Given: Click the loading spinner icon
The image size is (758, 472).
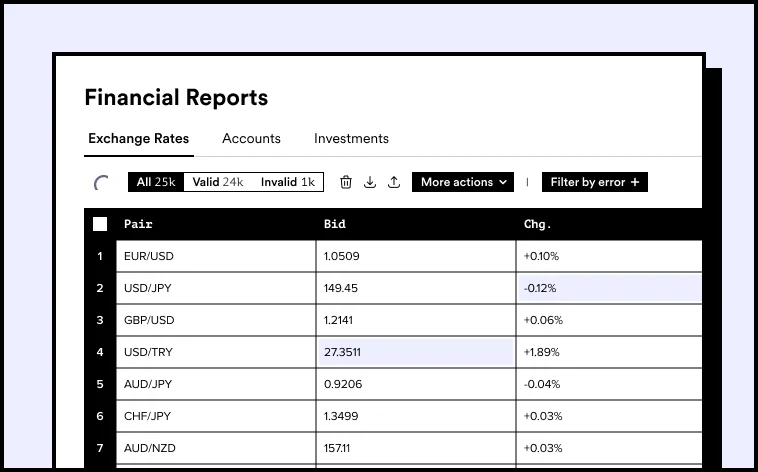Looking at the screenshot, I should click(102, 183).
